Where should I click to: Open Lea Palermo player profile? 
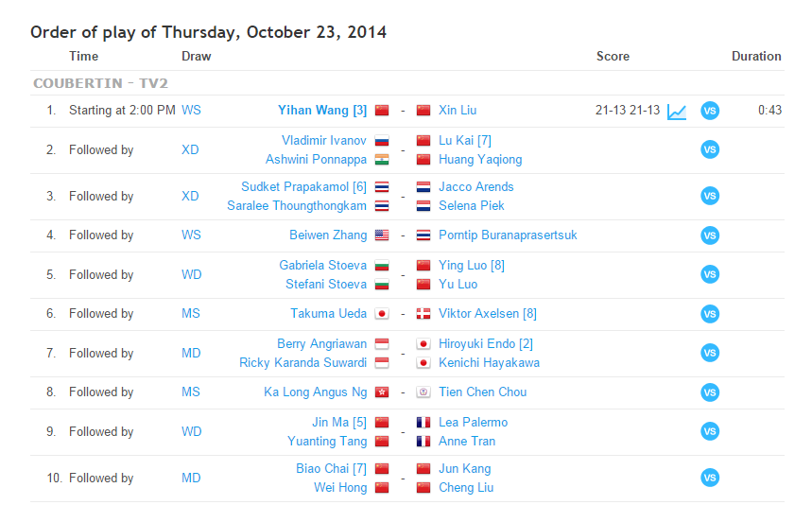pos(473,423)
